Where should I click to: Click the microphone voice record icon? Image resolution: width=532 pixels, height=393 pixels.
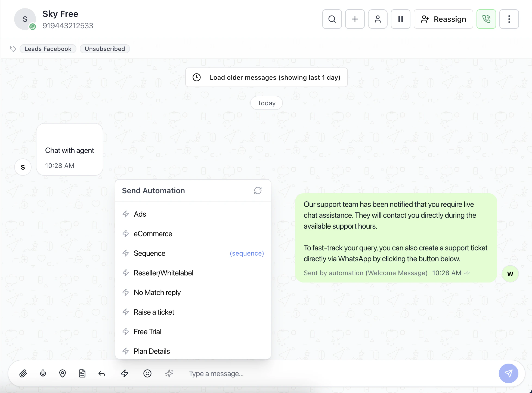(x=43, y=373)
